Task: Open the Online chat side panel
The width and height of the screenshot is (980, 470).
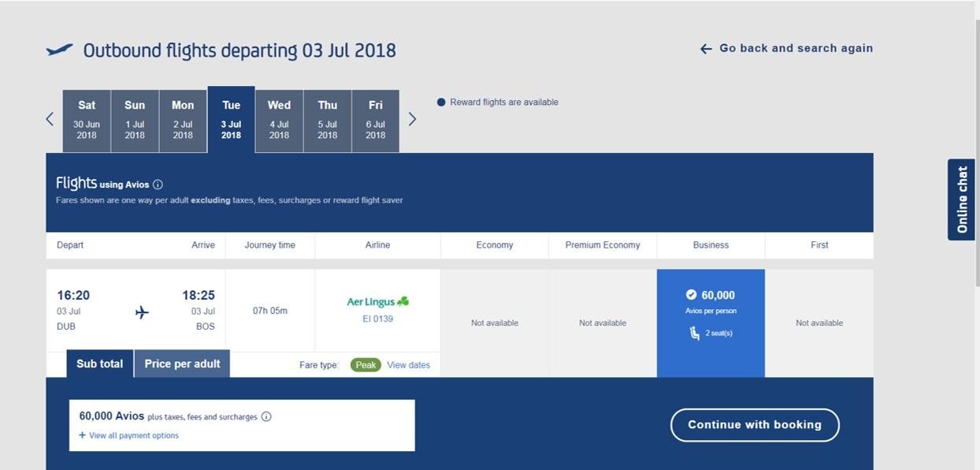Action: pyautogui.click(x=961, y=200)
